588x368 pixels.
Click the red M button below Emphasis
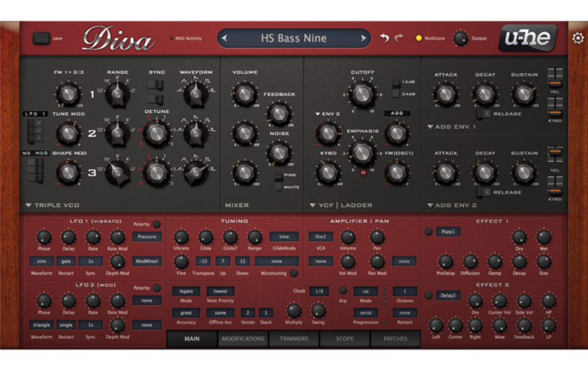coord(363,172)
